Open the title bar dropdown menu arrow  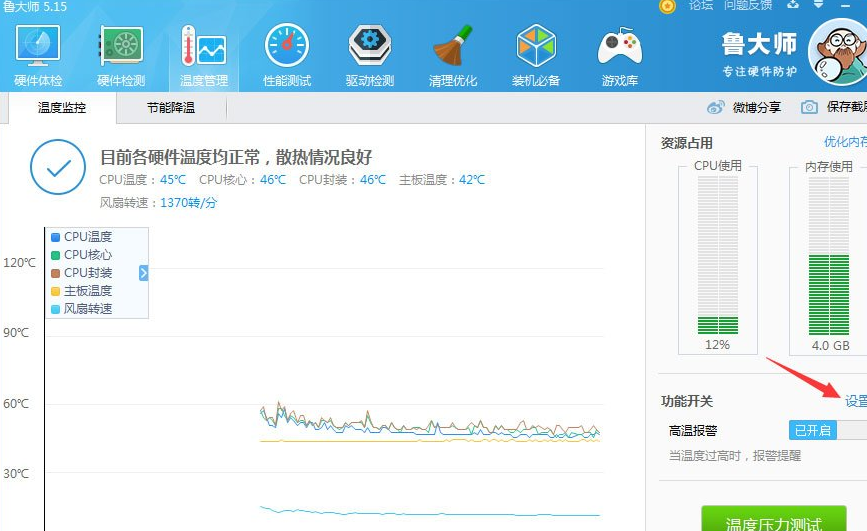pos(818,4)
